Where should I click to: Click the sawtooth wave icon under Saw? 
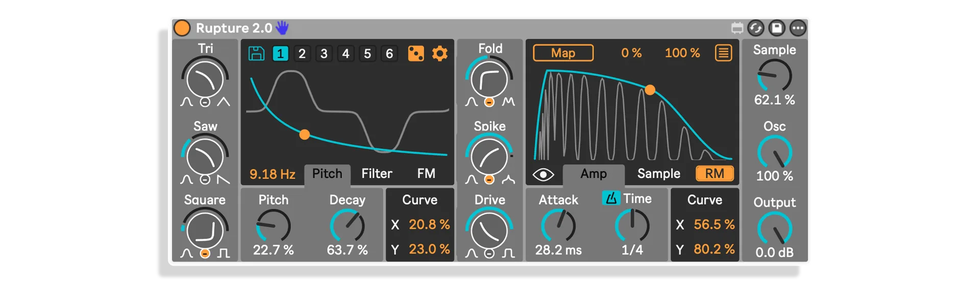tap(224, 180)
